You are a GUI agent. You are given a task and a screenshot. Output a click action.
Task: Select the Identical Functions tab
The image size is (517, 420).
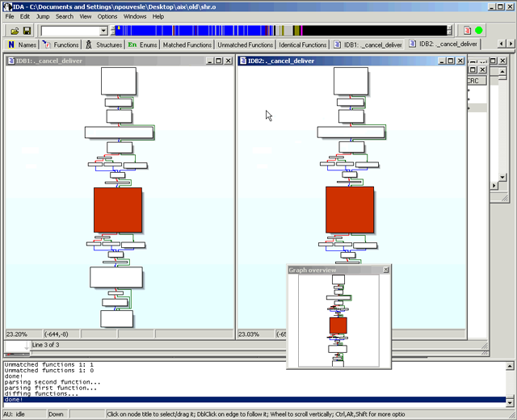point(303,45)
